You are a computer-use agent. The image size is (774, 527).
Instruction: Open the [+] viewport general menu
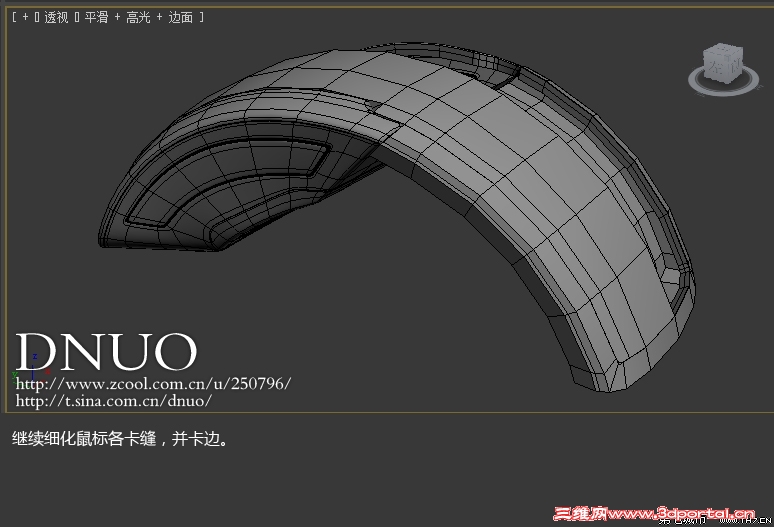[x=26, y=17]
